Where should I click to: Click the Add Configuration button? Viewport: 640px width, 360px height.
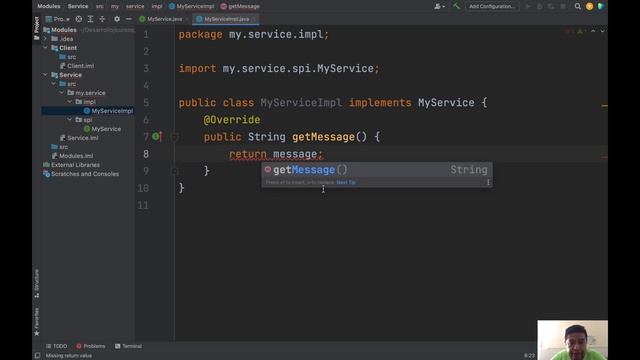(x=492, y=6)
